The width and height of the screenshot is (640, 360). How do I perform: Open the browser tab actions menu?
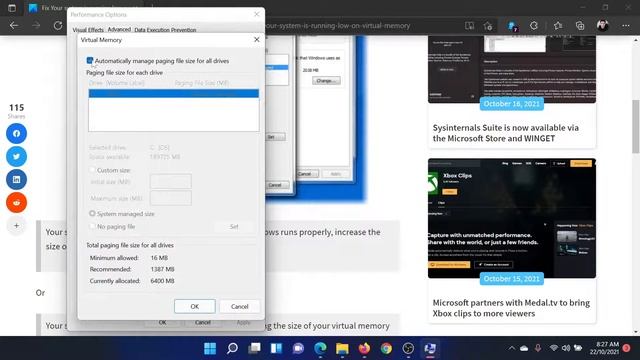point(12,8)
